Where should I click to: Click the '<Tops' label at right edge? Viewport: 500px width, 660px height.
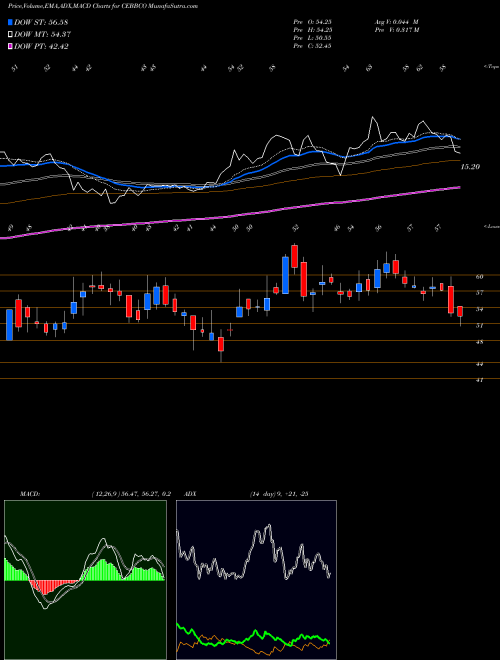click(x=491, y=67)
